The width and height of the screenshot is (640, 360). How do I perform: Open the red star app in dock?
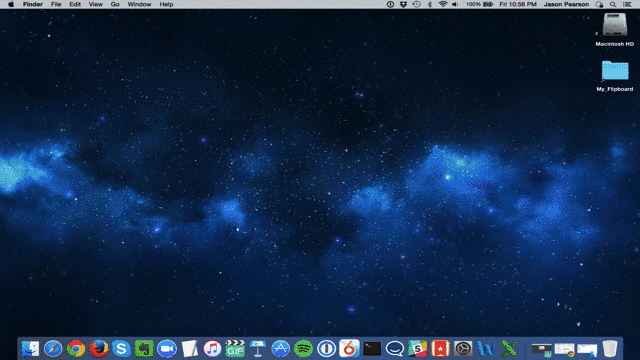440,349
